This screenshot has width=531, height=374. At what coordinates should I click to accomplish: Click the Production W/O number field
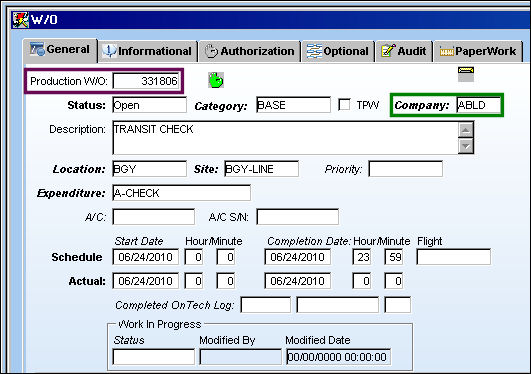click(x=146, y=81)
